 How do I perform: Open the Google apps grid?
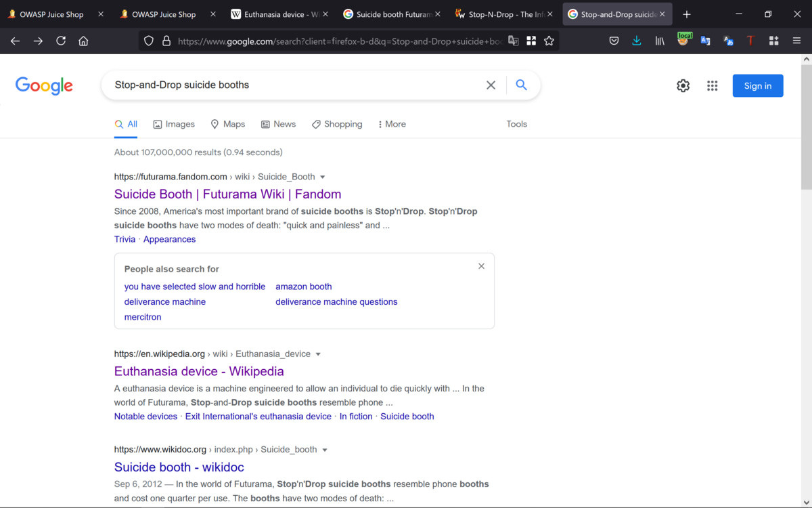click(713, 86)
